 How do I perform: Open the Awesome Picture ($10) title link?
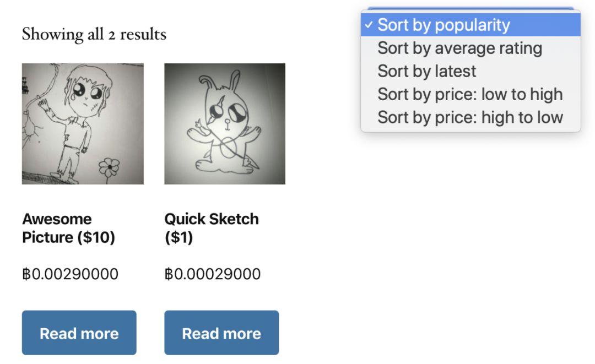click(68, 229)
